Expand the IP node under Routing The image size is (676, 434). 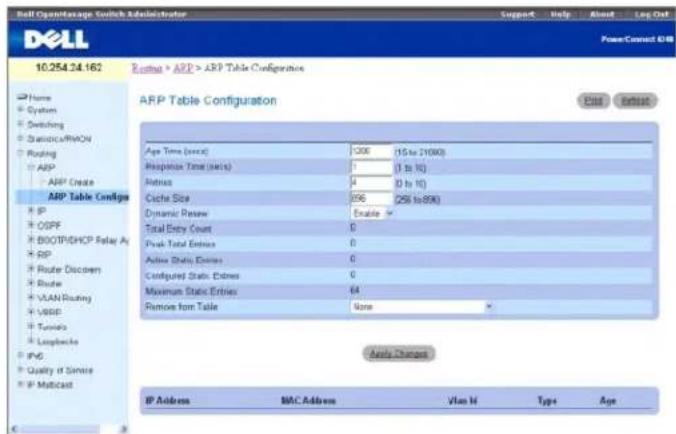(x=31, y=210)
